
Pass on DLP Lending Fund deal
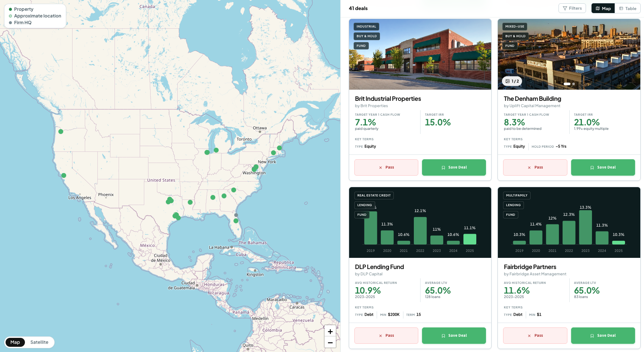point(386,336)
